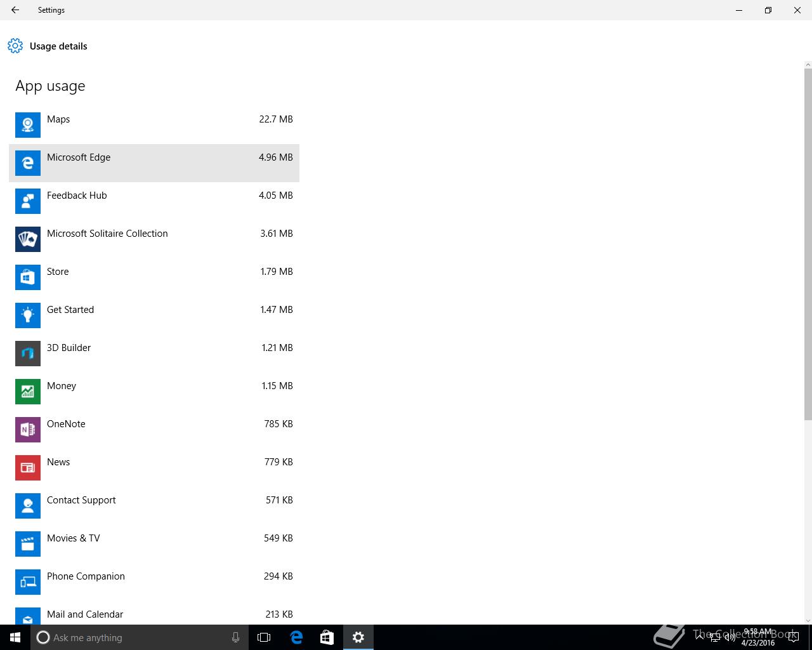Click the Usage details gear icon
Image resolution: width=812 pixels, height=650 pixels.
[x=15, y=46]
